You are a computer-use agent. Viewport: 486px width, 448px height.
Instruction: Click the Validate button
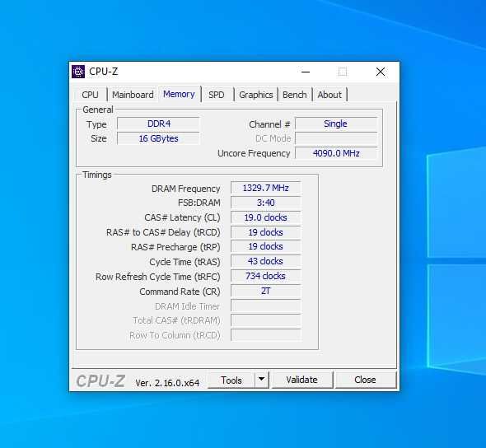(301, 380)
